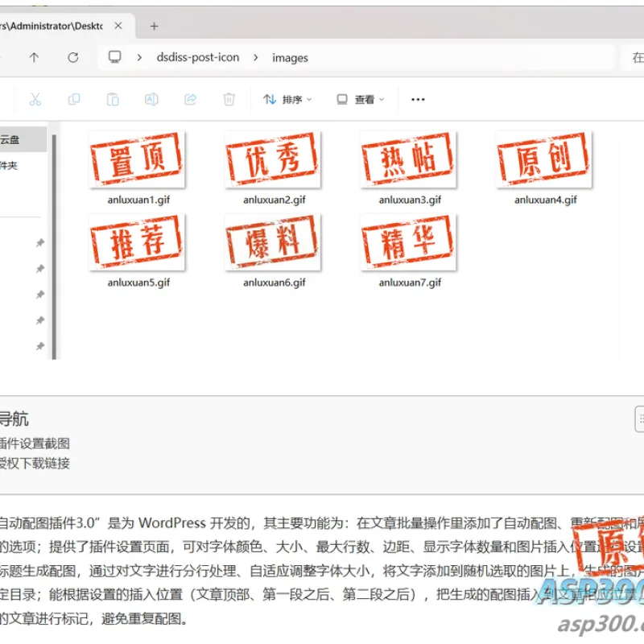Open the three-dot See more menu
The height and width of the screenshot is (644, 644).
418,99
